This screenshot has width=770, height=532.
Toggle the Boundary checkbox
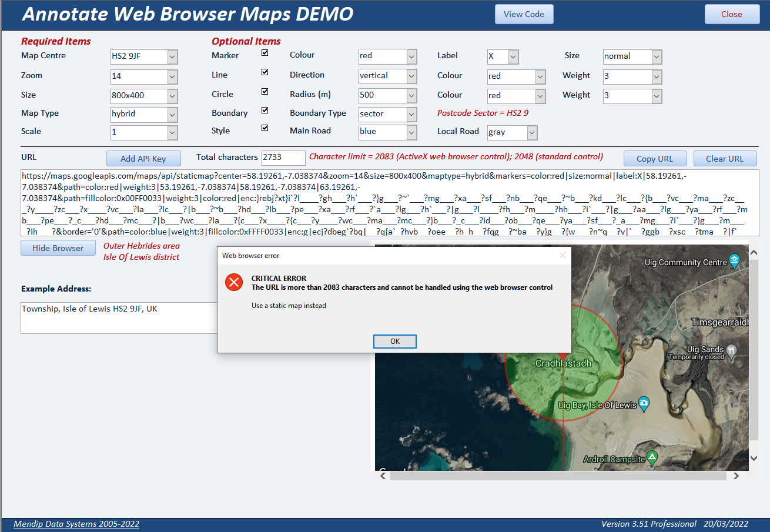pos(265,111)
